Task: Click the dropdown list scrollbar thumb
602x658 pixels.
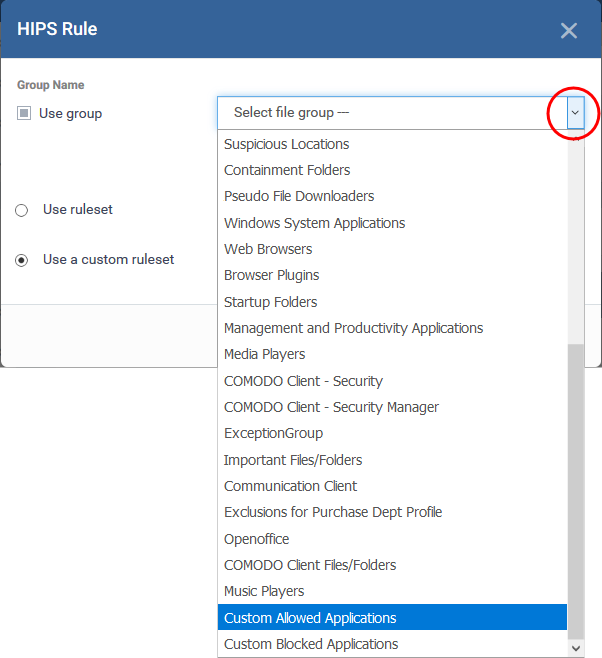Action: coord(575,490)
